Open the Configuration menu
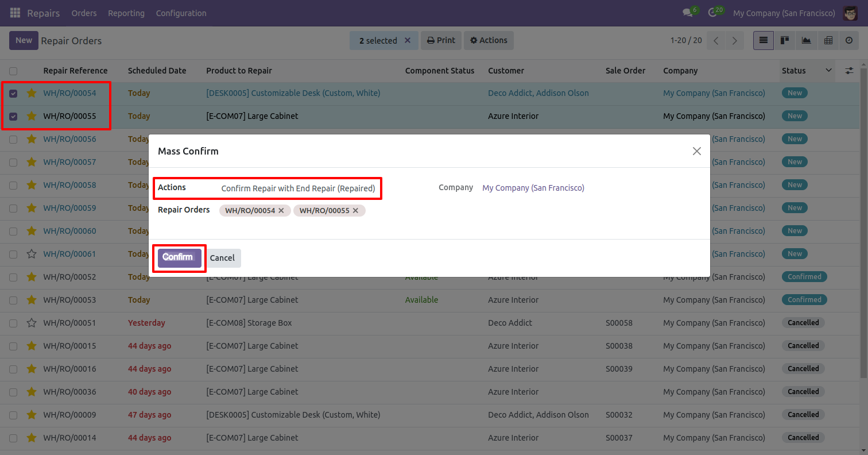This screenshot has height=455, width=868. [x=181, y=13]
